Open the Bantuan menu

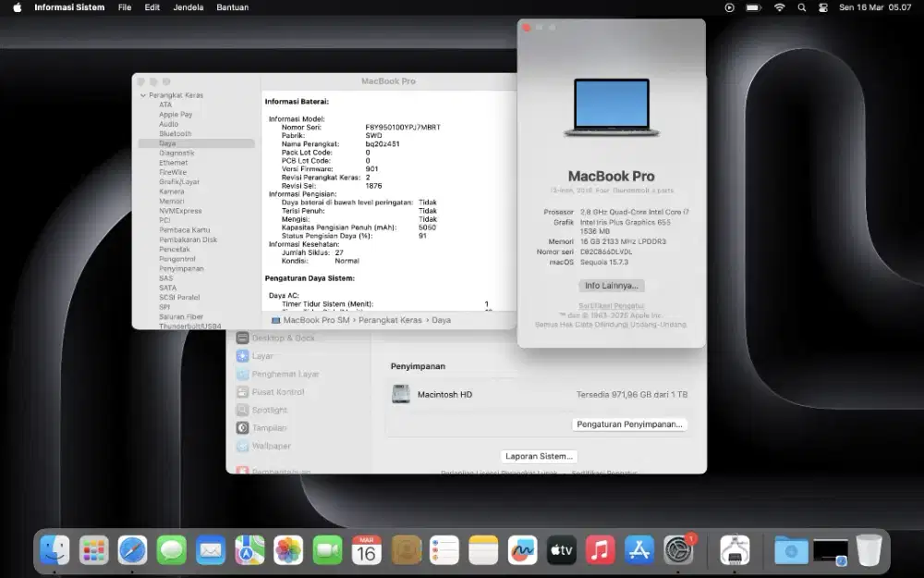tap(233, 7)
